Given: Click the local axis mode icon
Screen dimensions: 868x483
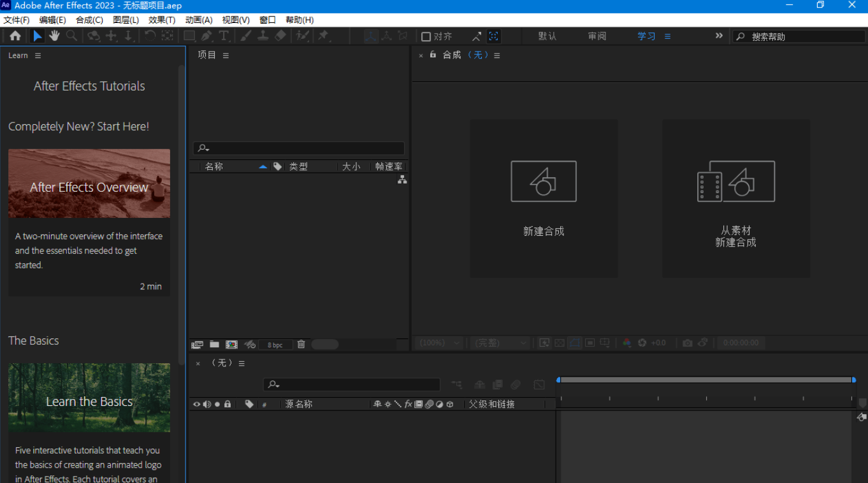Looking at the screenshot, I should point(371,36).
